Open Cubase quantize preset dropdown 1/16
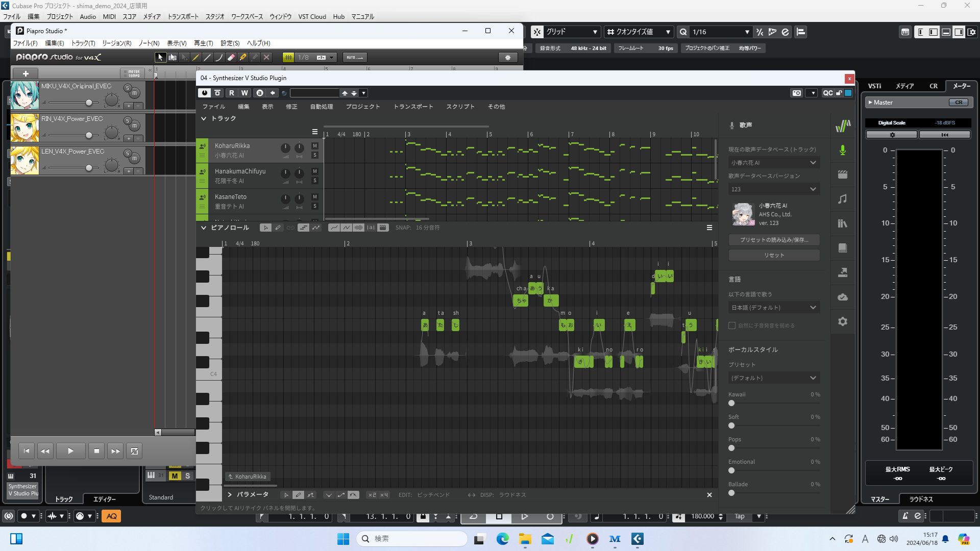 click(x=720, y=32)
